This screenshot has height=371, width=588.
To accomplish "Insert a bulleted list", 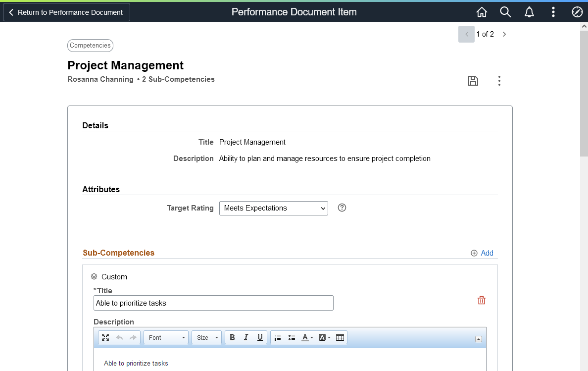I will [292, 337].
